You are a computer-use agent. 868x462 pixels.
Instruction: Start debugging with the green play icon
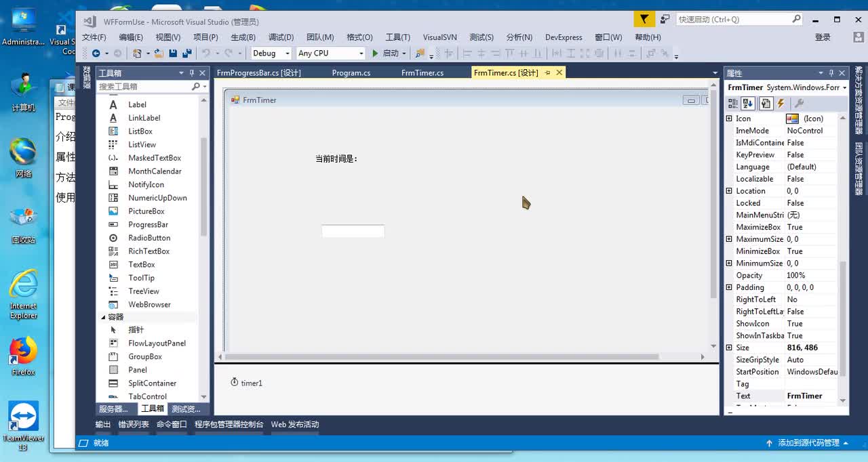(375, 53)
